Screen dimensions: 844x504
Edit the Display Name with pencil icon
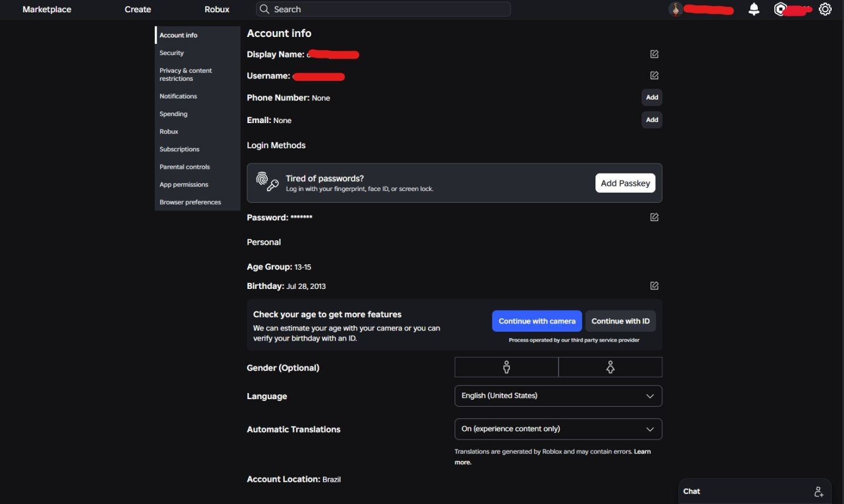click(x=654, y=54)
